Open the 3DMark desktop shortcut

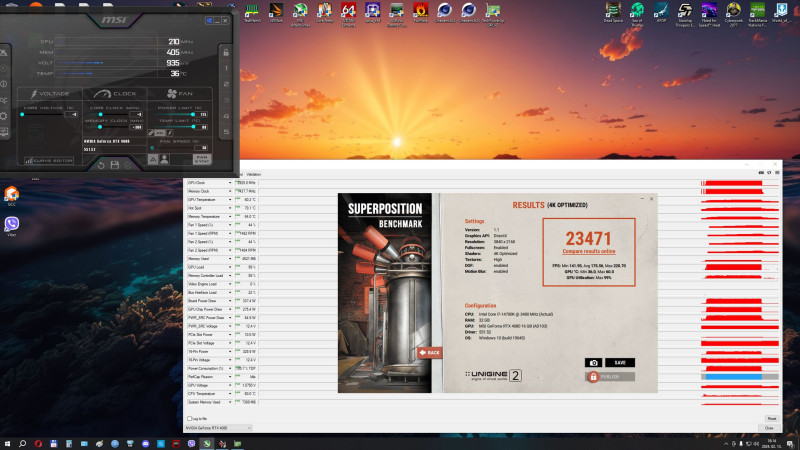(x=276, y=13)
